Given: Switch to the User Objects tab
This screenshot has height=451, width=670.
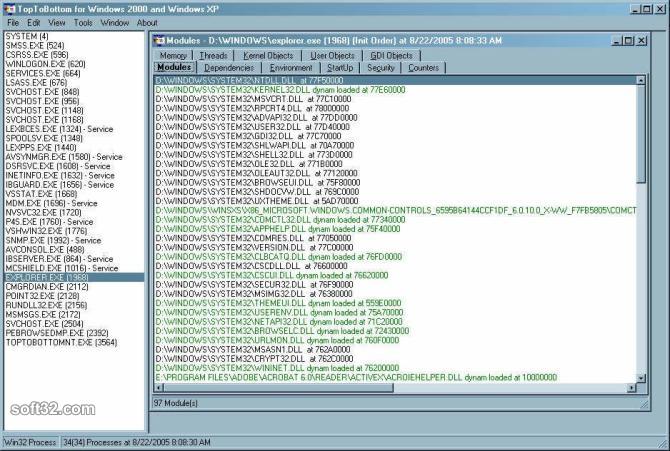Looking at the screenshot, I should click(x=332, y=56).
